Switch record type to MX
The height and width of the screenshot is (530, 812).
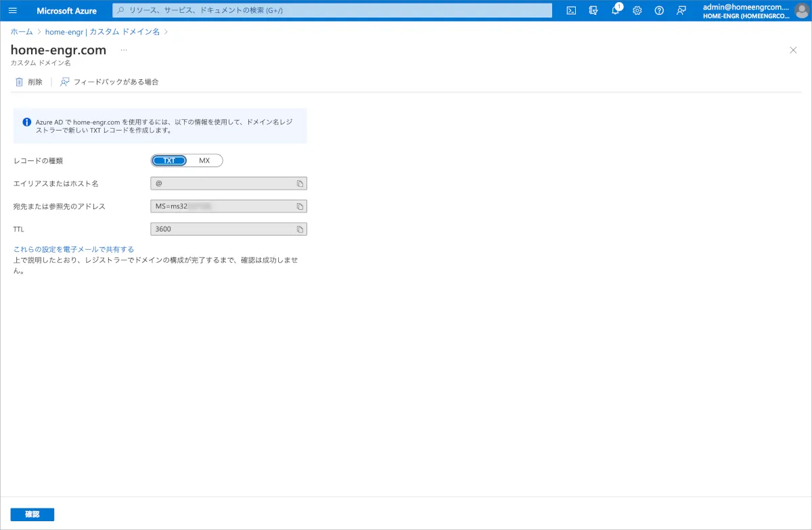coord(204,161)
